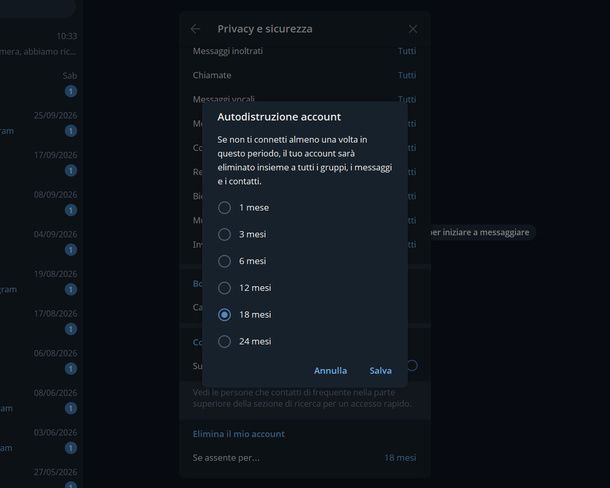This screenshot has height=488, width=610.
Task: Click unread badge on 06/08/2026 chat
Action: 71,369
